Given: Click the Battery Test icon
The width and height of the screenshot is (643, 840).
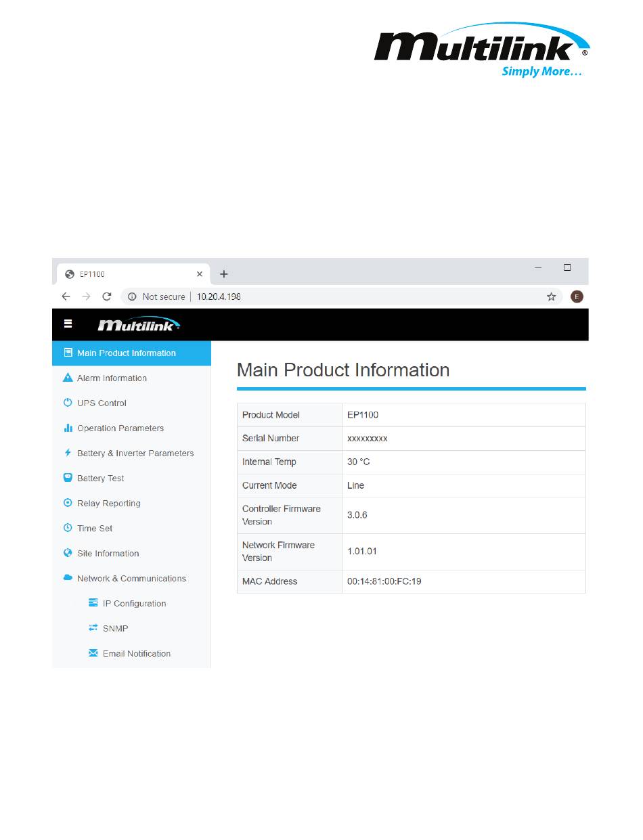Looking at the screenshot, I should (68, 478).
